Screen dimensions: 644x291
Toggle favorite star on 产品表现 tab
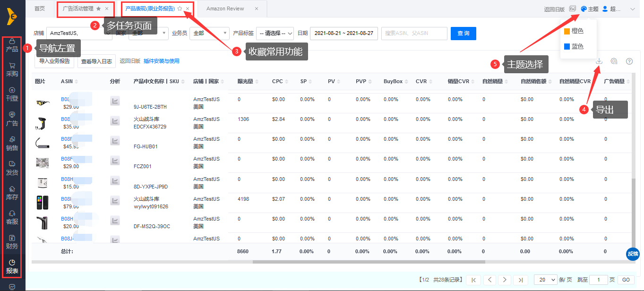(x=180, y=9)
